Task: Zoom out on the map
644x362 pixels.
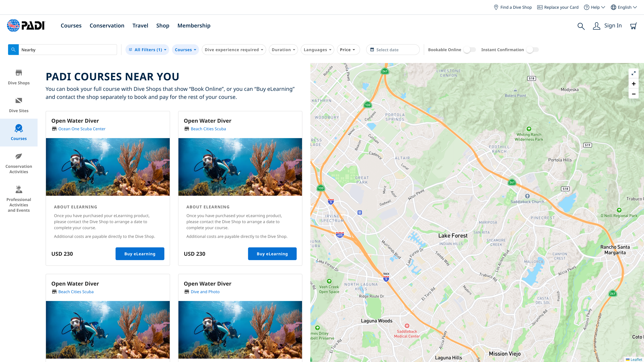Action: click(x=633, y=94)
